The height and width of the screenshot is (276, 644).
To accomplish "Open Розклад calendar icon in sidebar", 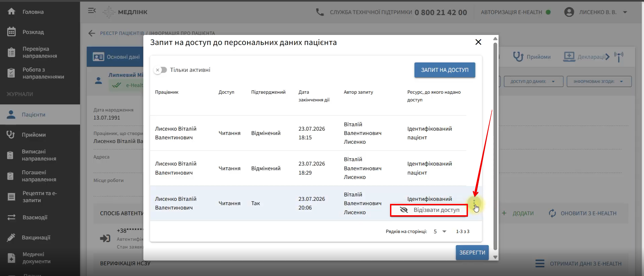I will (11, 32).
